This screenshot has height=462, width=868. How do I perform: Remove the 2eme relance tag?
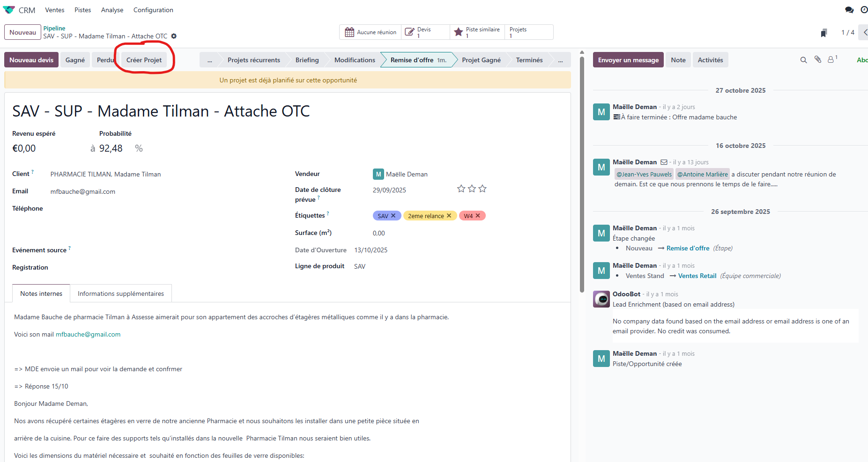[449, 216]
